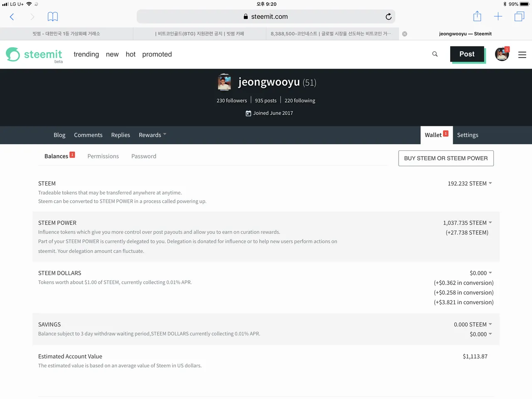Tap the Safari back arrow
The height and width of the screenshot is (399, 532).
(x=12, y=17)
